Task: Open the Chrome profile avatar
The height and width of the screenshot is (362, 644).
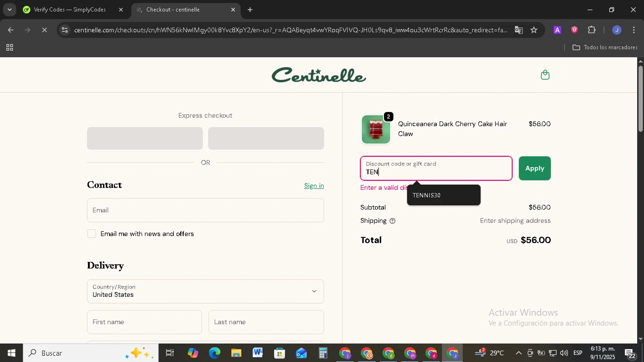Action: click(617, 30)
